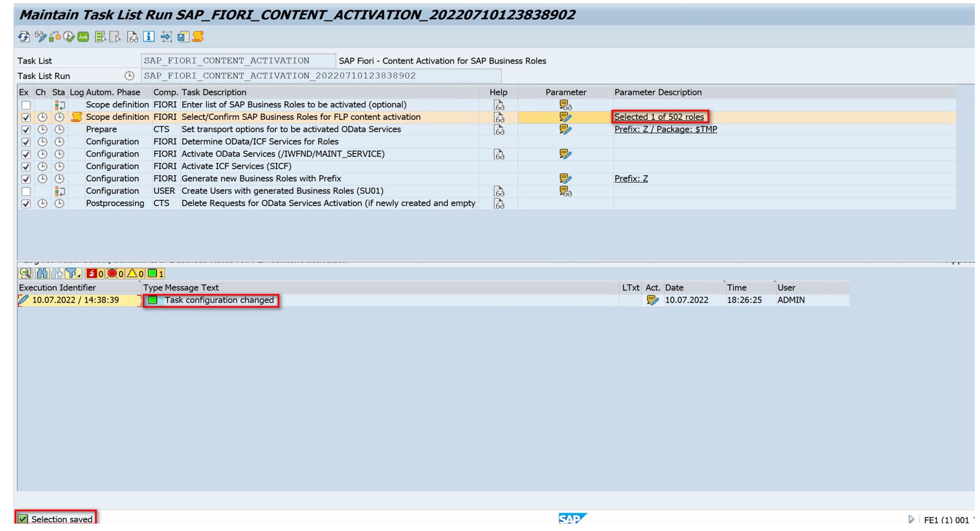This screenshot has height=531, width=980.
Task: Click the find binoculars in the log toolbar
Action: [x=42, y=273]
